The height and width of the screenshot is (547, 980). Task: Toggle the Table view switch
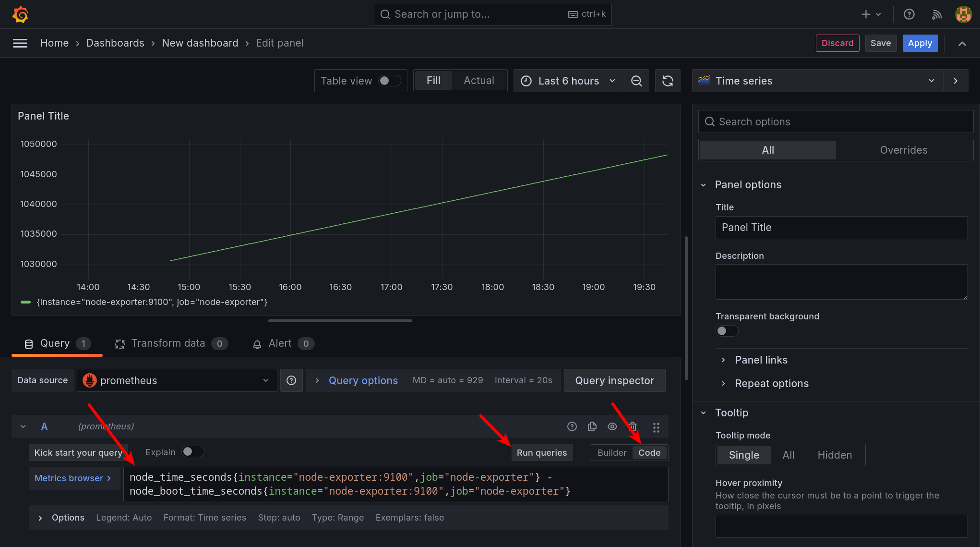coord(389,81)
